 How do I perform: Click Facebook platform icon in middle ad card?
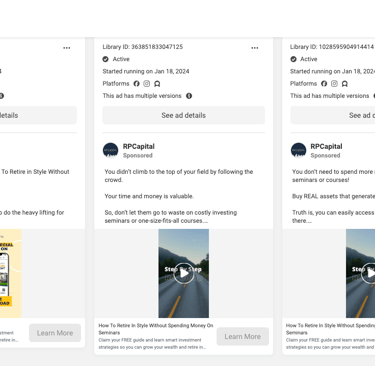(136, 84)
